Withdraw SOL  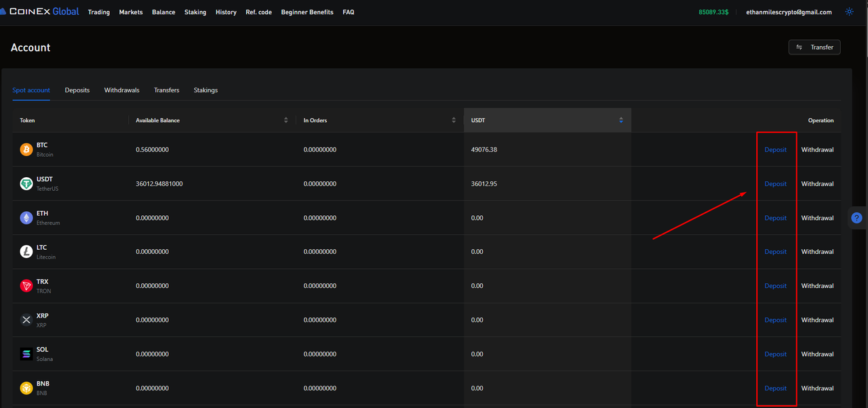(817, 354)
